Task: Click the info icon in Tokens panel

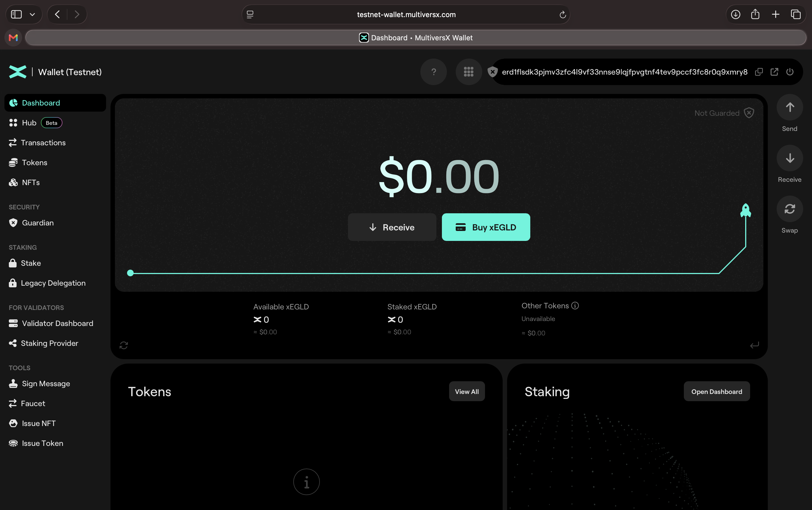Action: click(307, 482)
